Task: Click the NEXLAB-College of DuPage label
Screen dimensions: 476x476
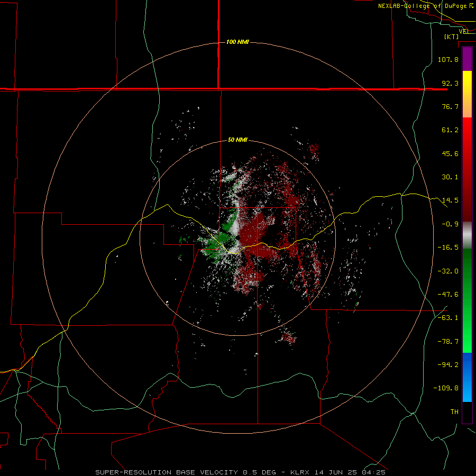Action: point(426,6)
